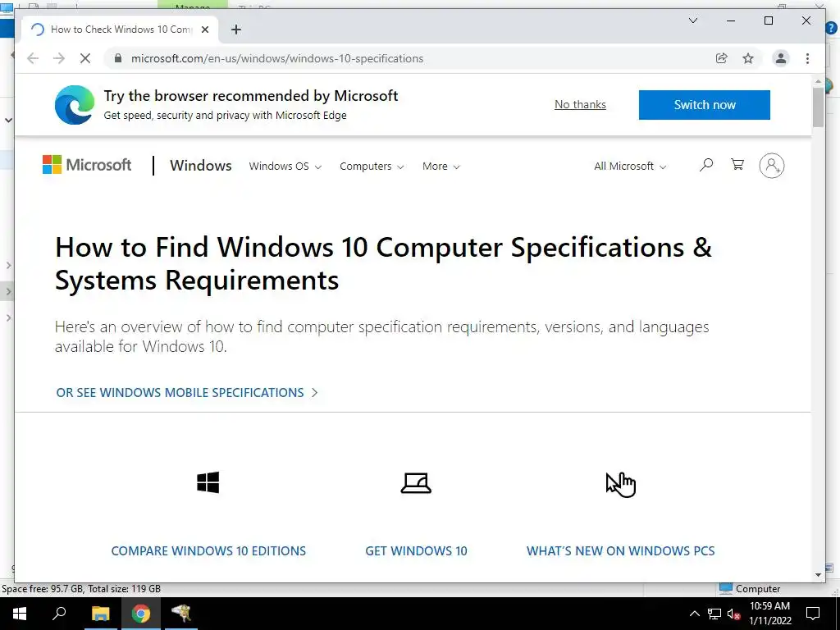840x630 pixels.
Task: Sign in with the account icon
Action: (771, 166)
